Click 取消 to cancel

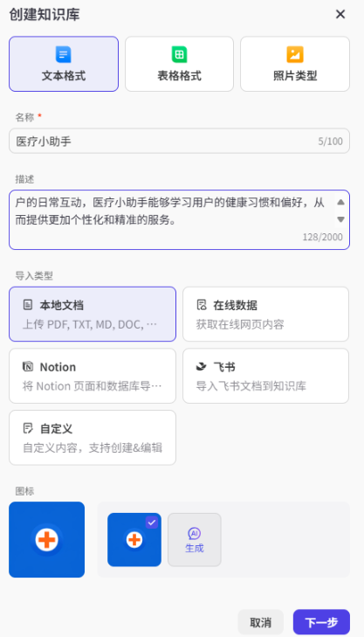(x=260, y=622)
